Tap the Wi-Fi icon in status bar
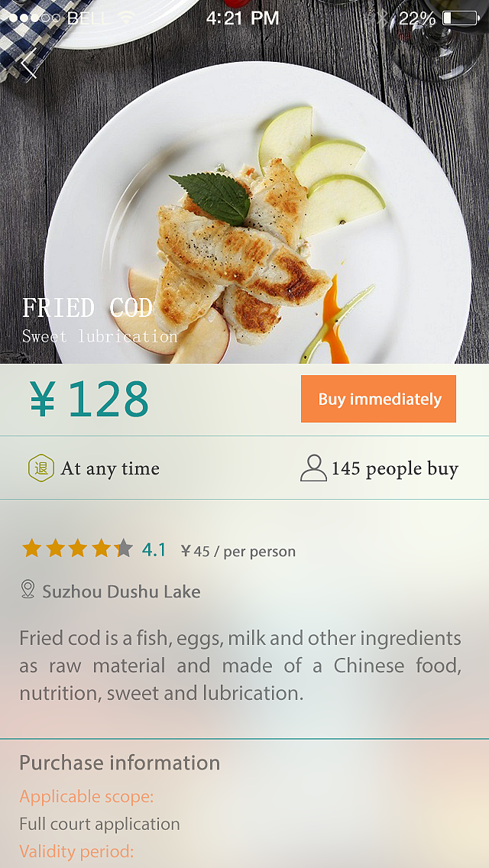This screenshot has height=868, width=489. [126, 18]
